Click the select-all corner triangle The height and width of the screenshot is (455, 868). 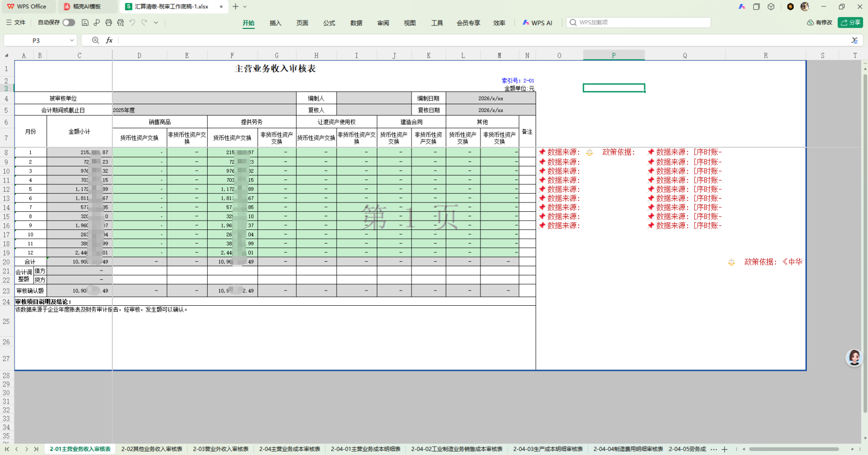[7, 55]
